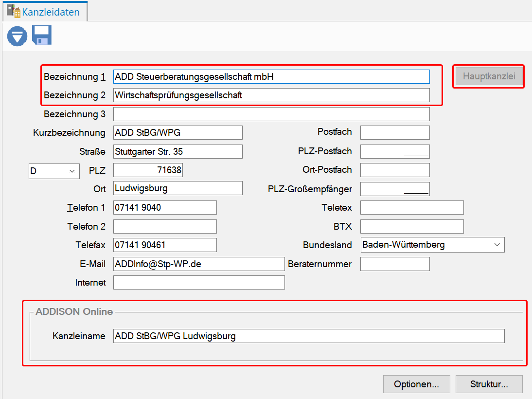Focus the Telefon 1 field
The width and height of the screenshot is (532, 399).
[165, 207]
